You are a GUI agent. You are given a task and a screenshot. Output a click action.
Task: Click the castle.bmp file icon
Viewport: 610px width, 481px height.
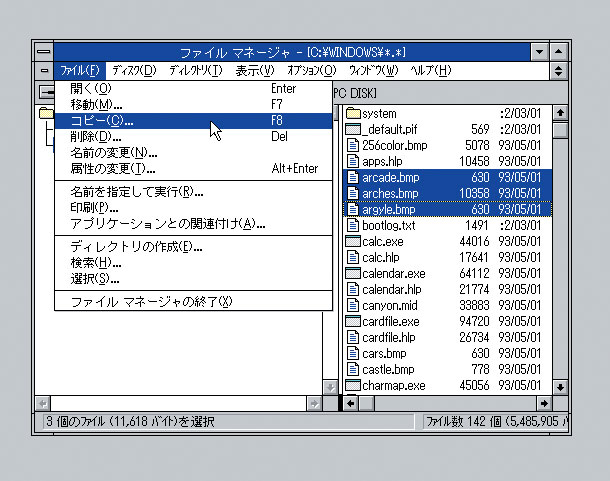click(353, 369)
